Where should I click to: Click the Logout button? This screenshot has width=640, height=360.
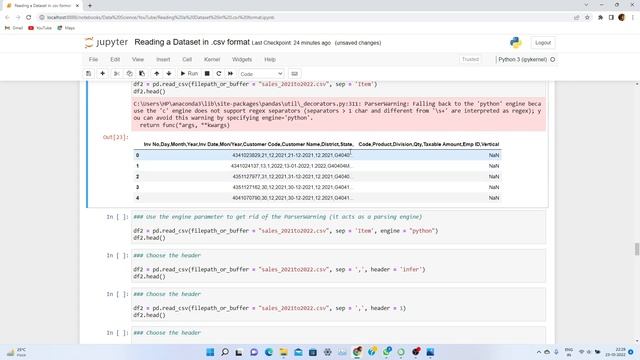click(x=543, y=43)
